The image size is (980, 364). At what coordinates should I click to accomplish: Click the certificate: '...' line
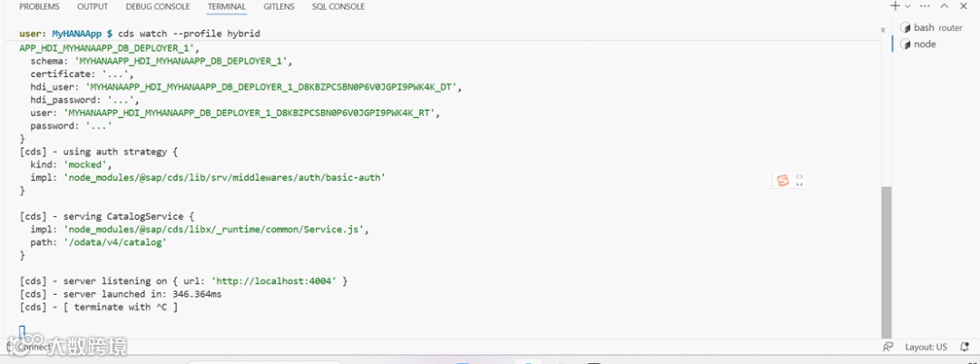[x=82, y=74]
